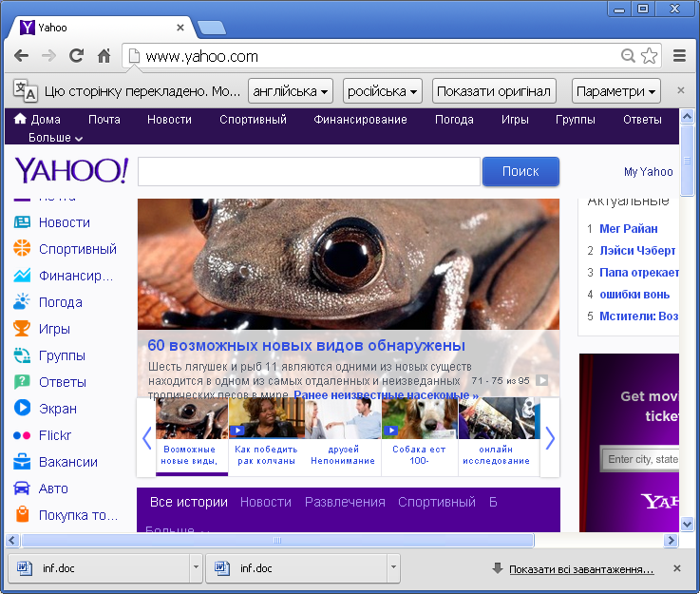Screen dimensions: 700x594
Task: Close the translation bar
Action: [x=681, y=90]
